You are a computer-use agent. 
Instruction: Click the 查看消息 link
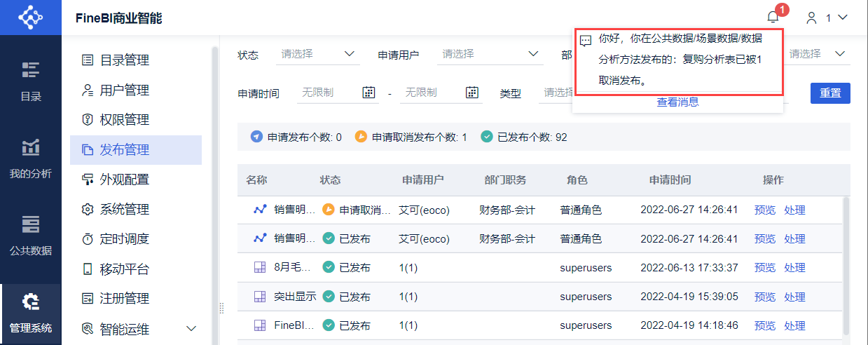[x=677, y=102]
